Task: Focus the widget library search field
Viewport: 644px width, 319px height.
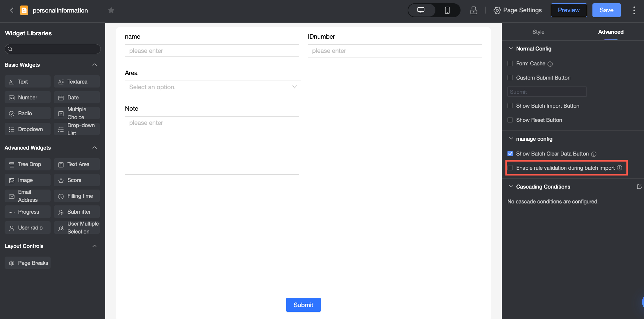Action: 53,49
